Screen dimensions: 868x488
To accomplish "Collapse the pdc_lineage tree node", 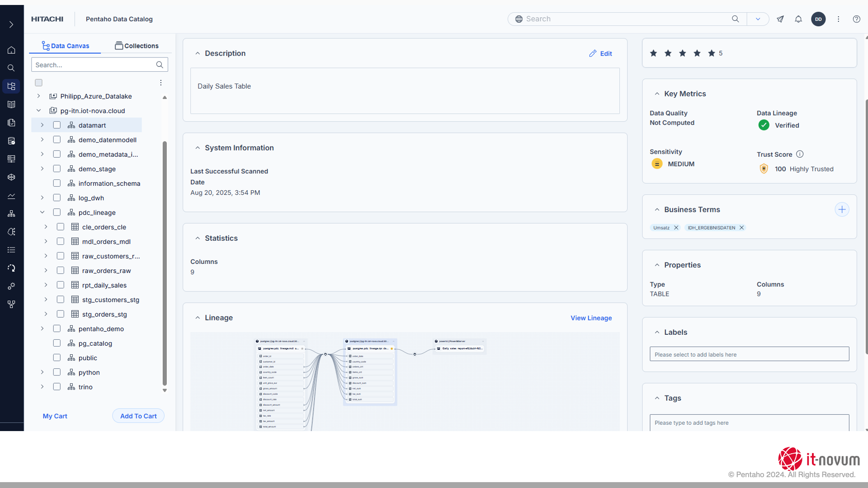I will pyautogui.click(x=42, y=212).
